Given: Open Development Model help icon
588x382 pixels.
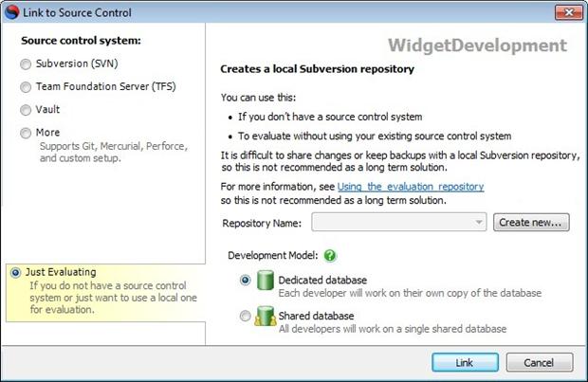Looking at the screenshot, I should coord(330,256).
